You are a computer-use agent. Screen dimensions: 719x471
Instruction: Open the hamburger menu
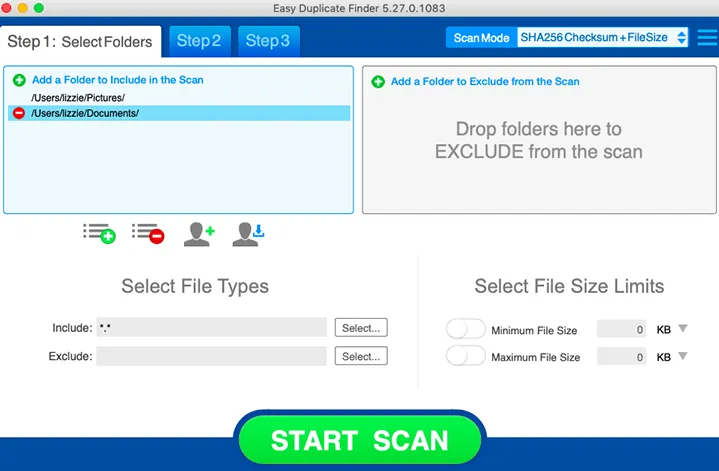click(707, 38)
